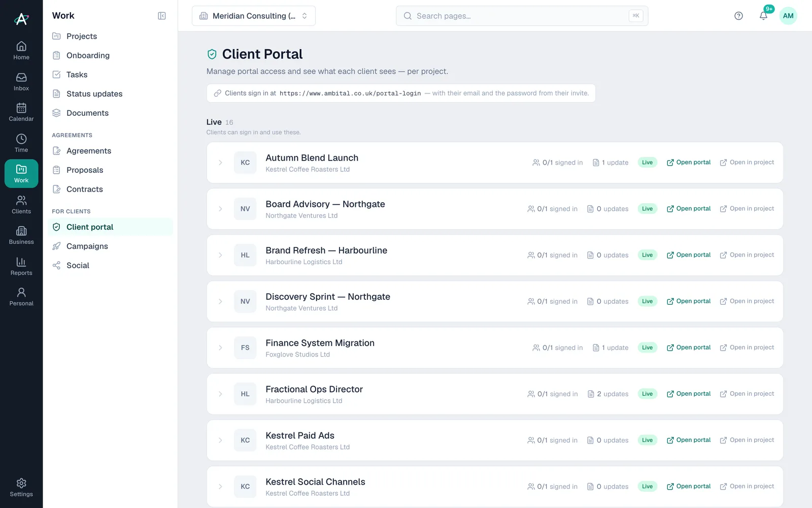Collapse the Work sidebar panel icon
This screenshot has width=812, height=508.
tap(162, 16)
